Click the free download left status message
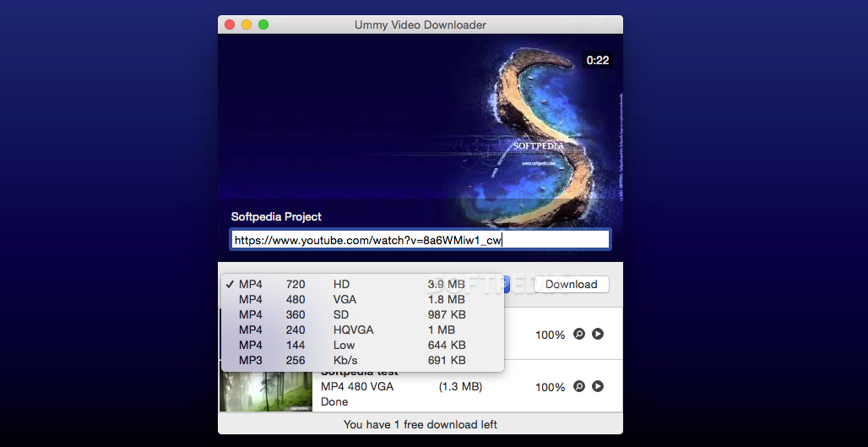 click(x=420, y=425)
